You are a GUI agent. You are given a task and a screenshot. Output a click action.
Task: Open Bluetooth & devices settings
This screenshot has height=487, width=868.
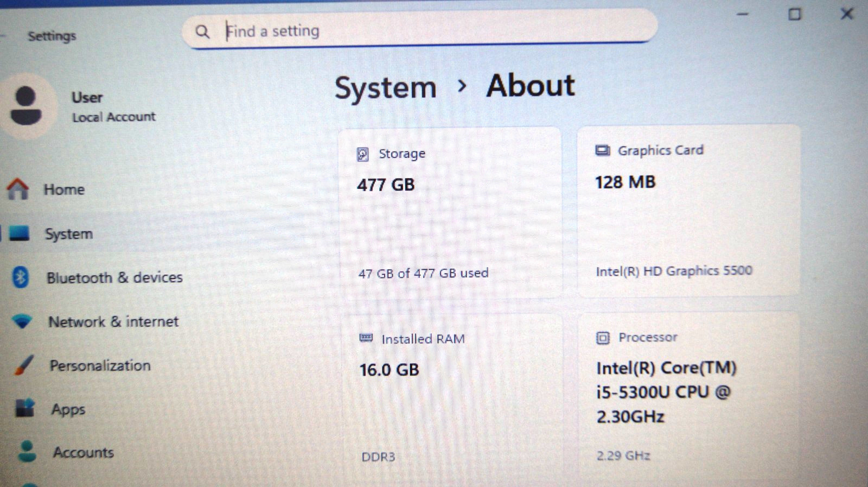pyautogui.click(x=114, y=277)
